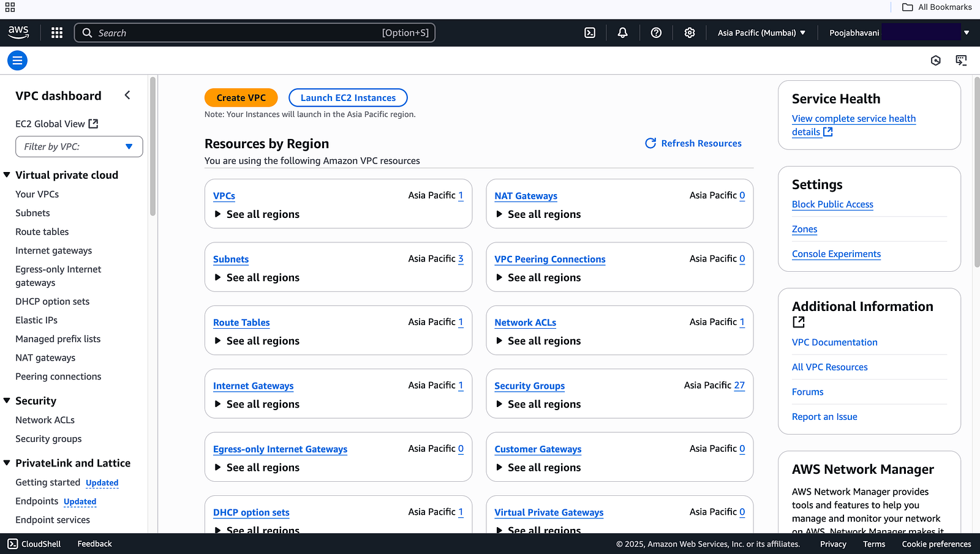The width and height of the screenshot is (980, 554).
Task: Open the All VPC Resources link
Action: click(830, 367)
